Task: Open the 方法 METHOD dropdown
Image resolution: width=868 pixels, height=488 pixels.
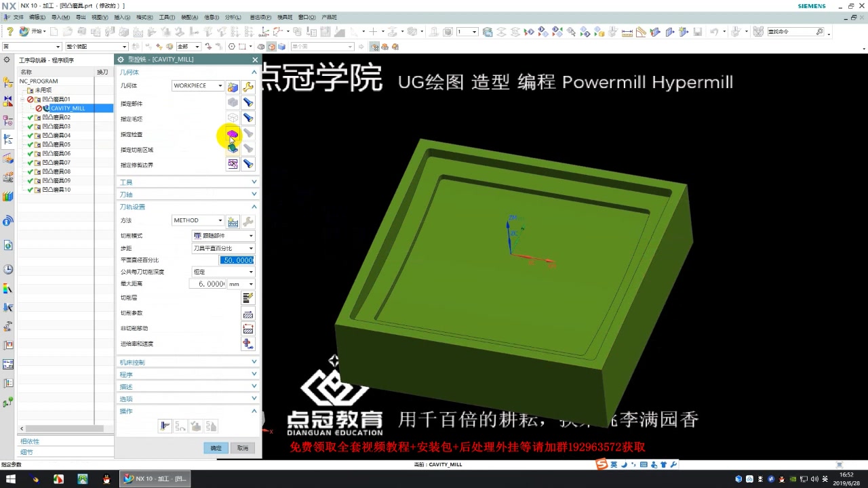Action: (x=198, y=220)
